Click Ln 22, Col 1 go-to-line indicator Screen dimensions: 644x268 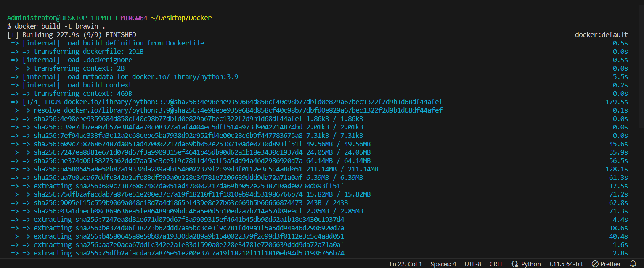tap(405, 264)
